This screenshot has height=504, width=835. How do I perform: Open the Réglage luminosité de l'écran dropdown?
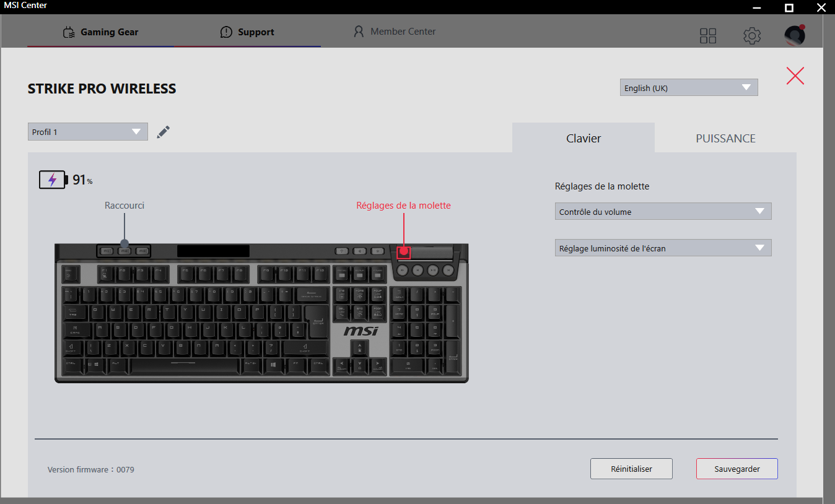click(663, 248)
